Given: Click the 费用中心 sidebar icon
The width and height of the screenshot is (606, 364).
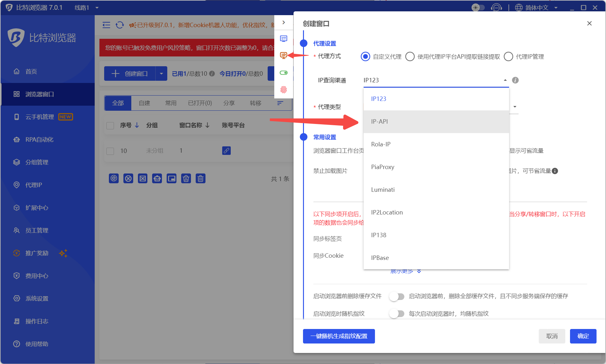Looking at the screenshot, I should point(17,276).
